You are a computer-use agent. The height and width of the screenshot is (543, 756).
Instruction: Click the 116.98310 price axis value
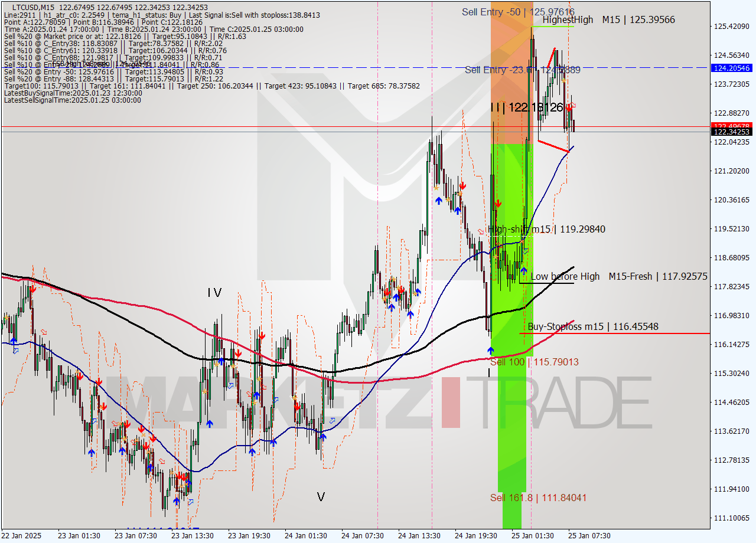click(732, 316)
